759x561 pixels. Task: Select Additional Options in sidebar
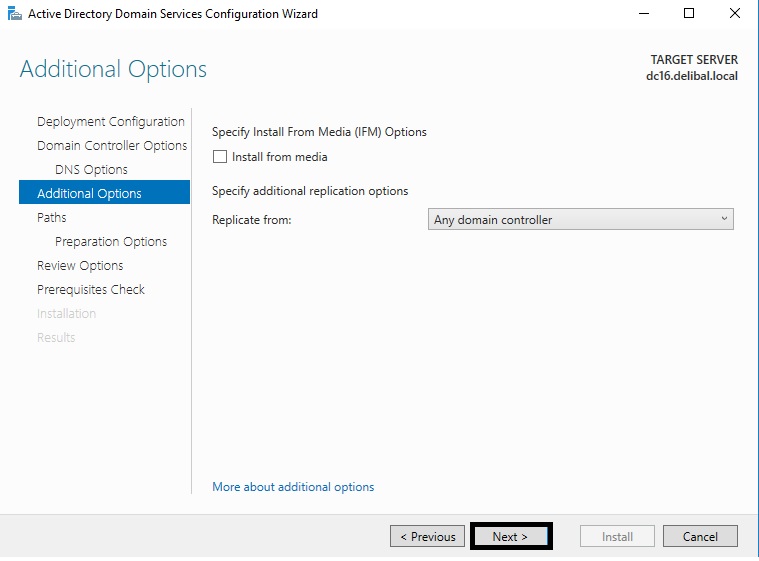pyautogui.click(x=89, y=194)
